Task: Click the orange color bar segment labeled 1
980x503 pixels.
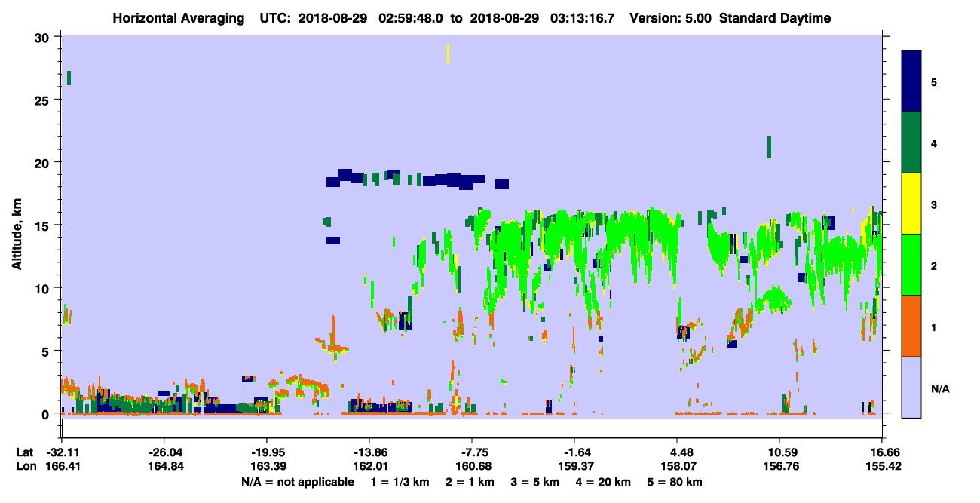Action: 911,326
